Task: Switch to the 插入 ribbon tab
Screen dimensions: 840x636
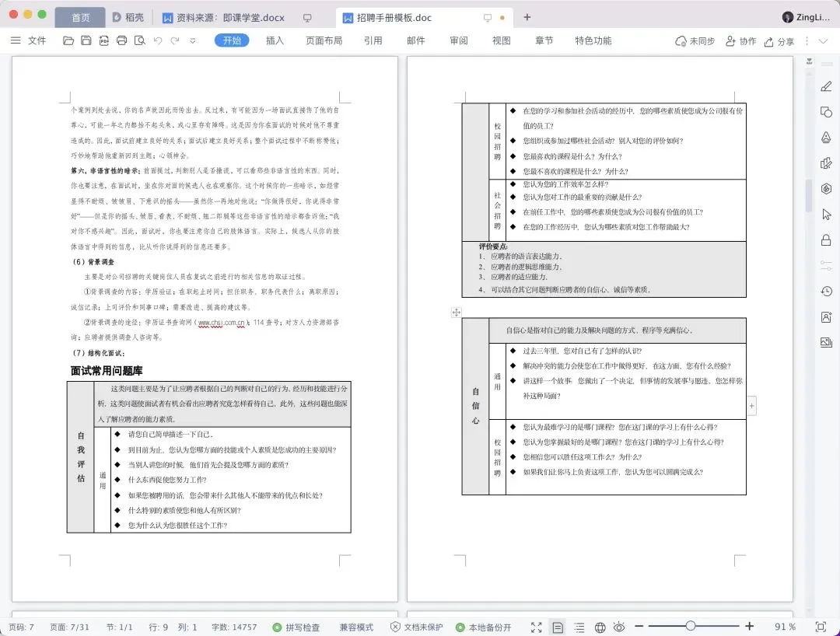Action: (275, 40)
